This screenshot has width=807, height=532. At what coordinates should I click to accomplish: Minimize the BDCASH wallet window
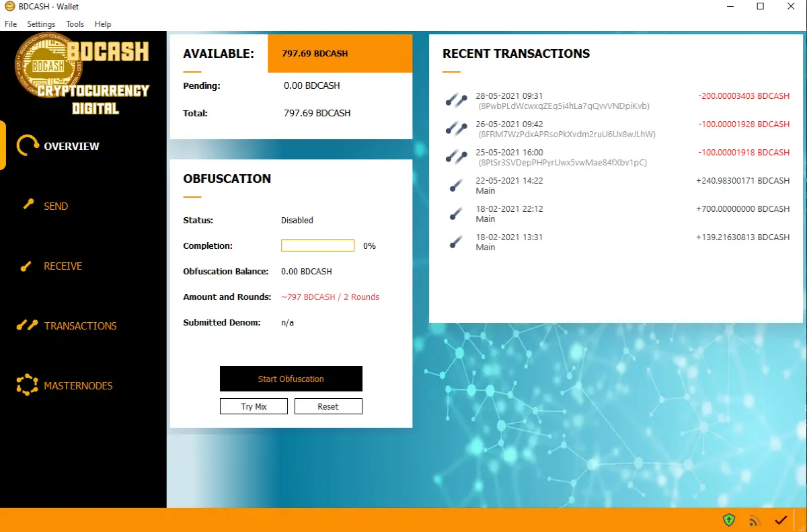click(x=730, y=7)
